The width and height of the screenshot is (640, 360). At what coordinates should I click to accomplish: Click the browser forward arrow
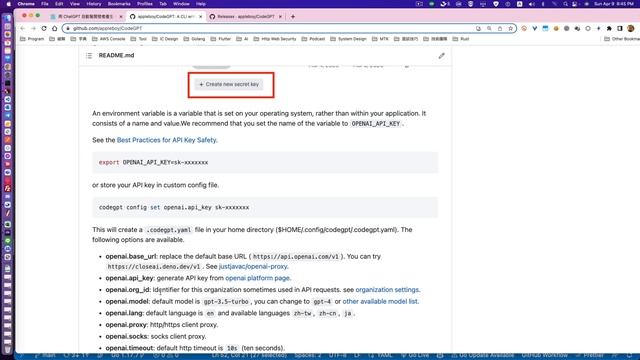33,29
